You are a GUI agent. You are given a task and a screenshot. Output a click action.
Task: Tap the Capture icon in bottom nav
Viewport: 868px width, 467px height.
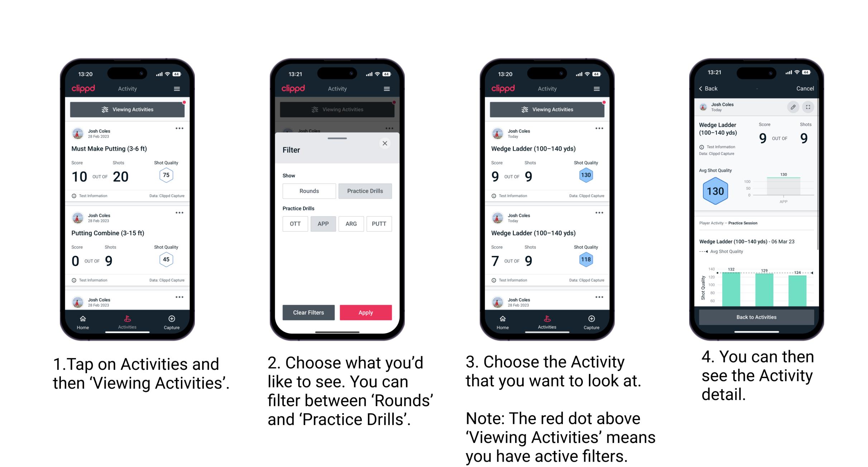pyautogui.click(x=171, y=320)
